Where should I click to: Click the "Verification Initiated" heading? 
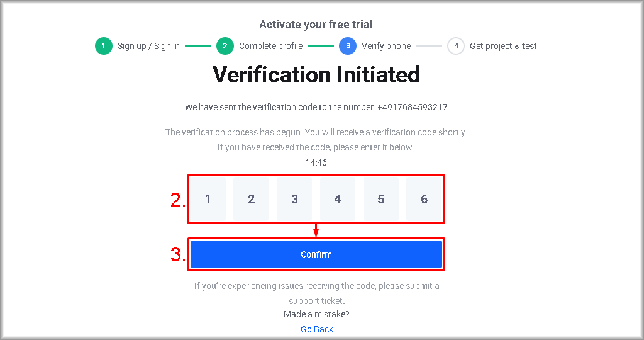[x=316, y=75]
